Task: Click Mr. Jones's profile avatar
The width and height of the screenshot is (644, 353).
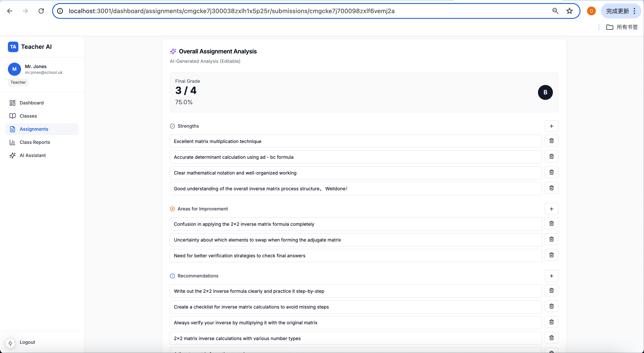Action: 14,69
